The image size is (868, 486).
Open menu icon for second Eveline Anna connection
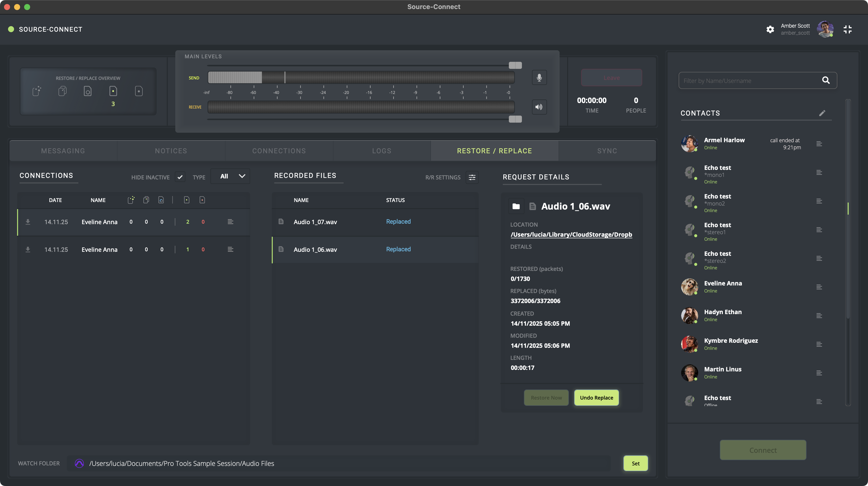(x=231, y=249)
